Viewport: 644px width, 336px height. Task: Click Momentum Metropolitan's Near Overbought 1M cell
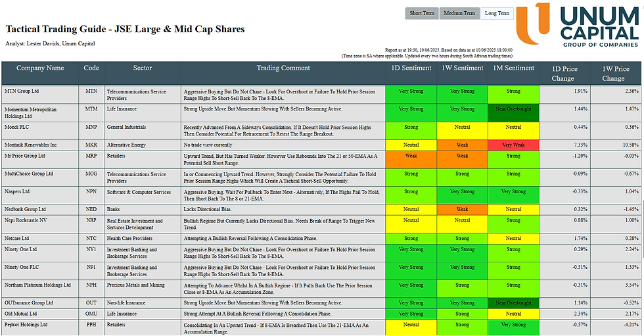click(x=513, y=112)
